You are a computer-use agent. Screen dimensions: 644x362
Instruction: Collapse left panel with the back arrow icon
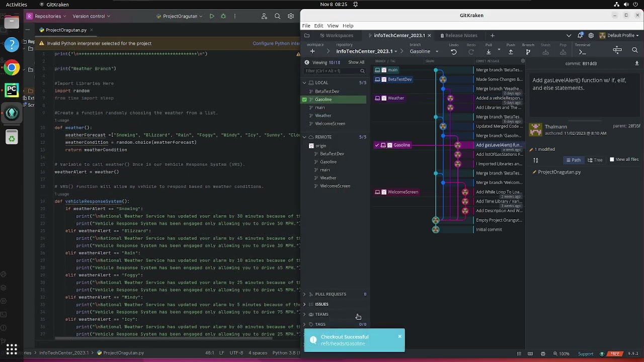[307, 62]
